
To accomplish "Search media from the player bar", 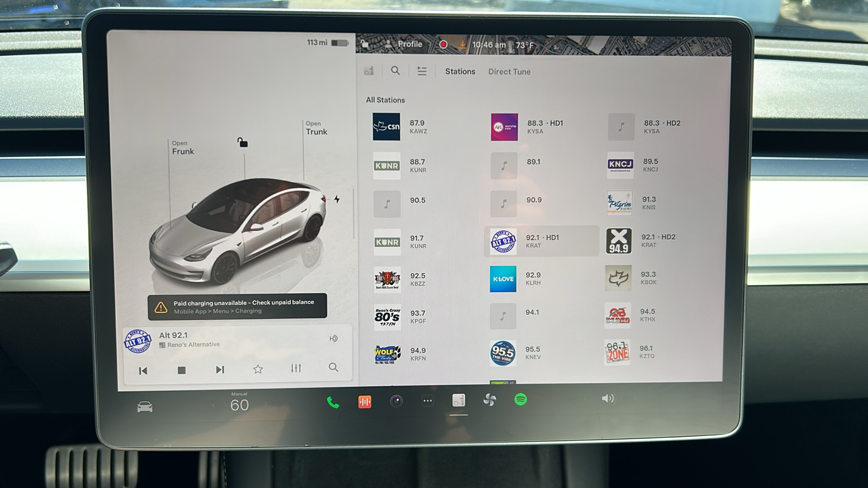I will 334,367.
